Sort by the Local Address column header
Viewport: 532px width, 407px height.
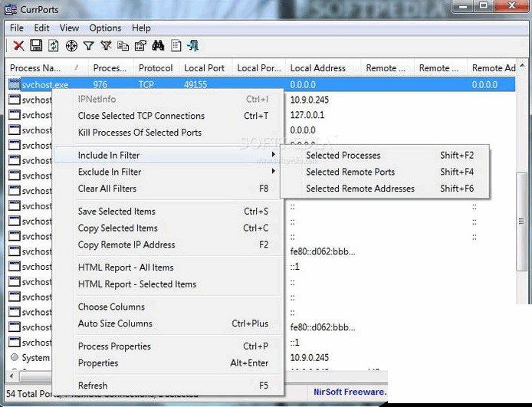[x=323, y=67]
